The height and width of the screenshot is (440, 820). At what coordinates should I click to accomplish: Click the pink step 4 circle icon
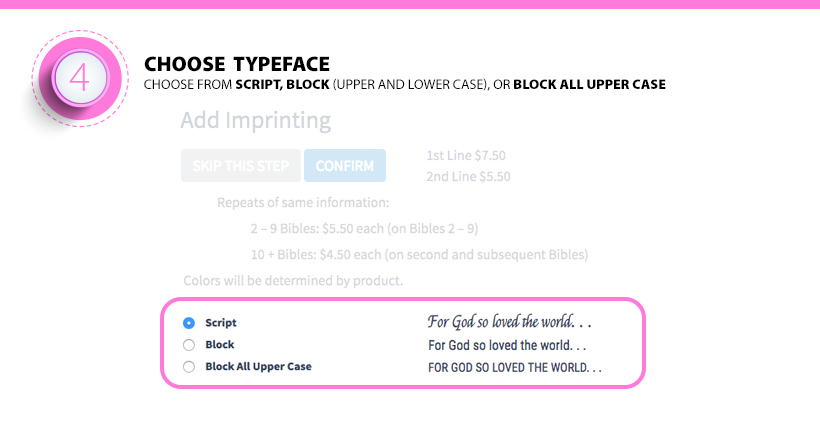(x=78, y=78)
